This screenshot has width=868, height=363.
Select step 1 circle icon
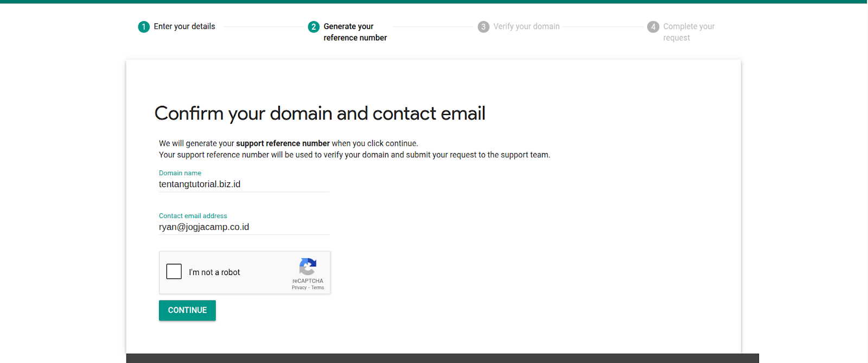coord(144,27)
